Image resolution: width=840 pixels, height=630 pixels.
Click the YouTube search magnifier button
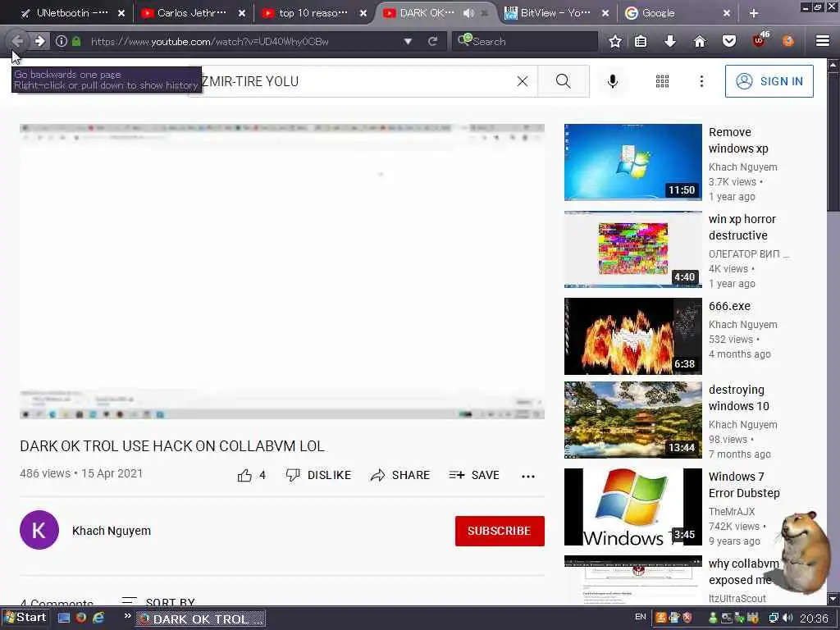pyautogui.click(x=563, y=81)
